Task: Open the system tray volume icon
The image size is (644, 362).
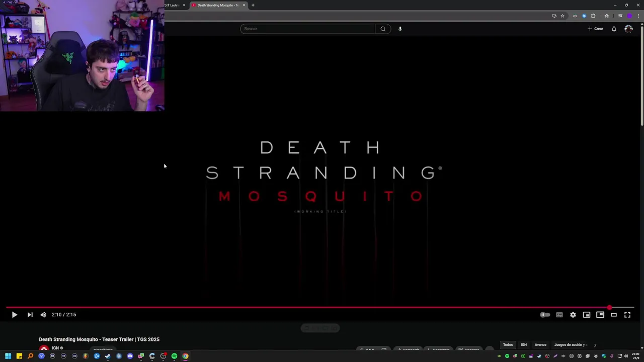Action: [x=626, y=356]
